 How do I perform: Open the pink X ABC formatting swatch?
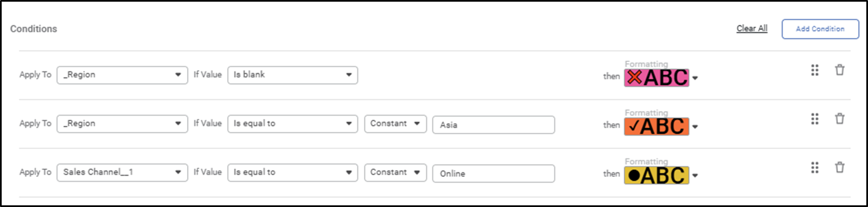[x=656, y=78]
